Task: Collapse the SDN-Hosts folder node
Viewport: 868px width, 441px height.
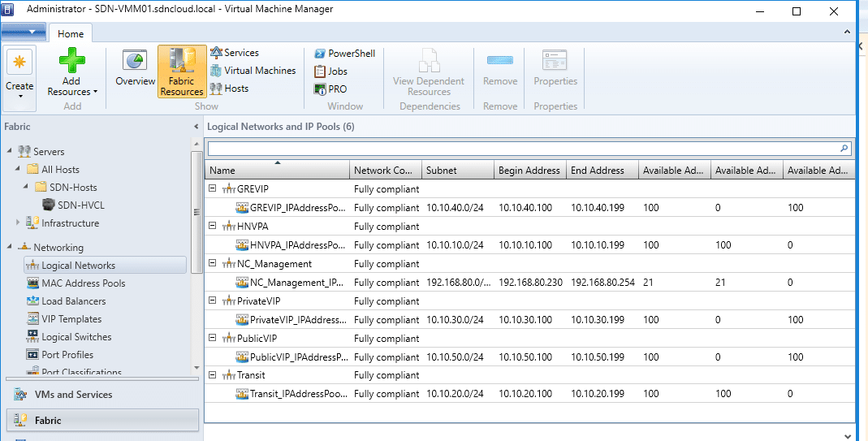Action: coord(26,188)
